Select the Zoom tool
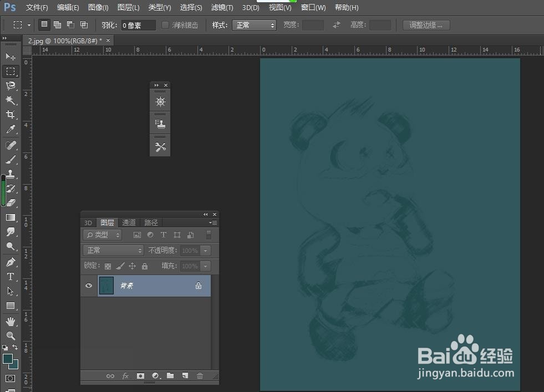The image size is (544, 392). point(11,336)
